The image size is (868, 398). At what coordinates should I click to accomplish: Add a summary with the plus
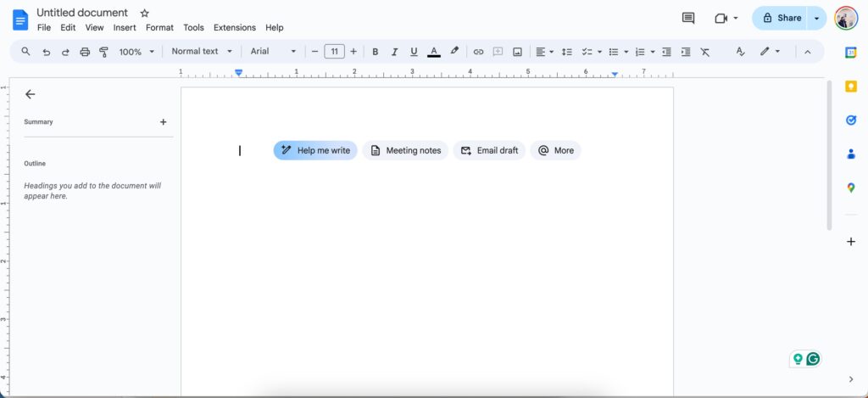pos(164,122)
